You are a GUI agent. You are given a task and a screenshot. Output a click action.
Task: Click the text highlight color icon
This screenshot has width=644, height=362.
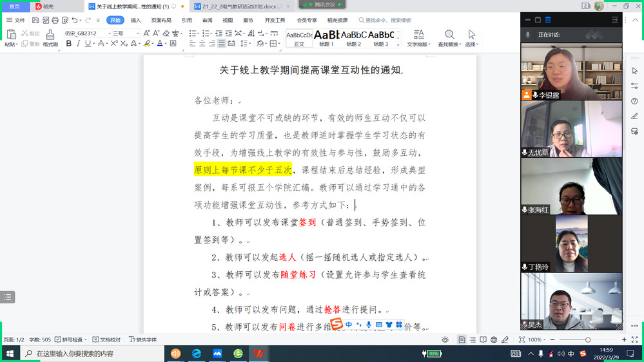pyautogui.click(x=147, y=44)
